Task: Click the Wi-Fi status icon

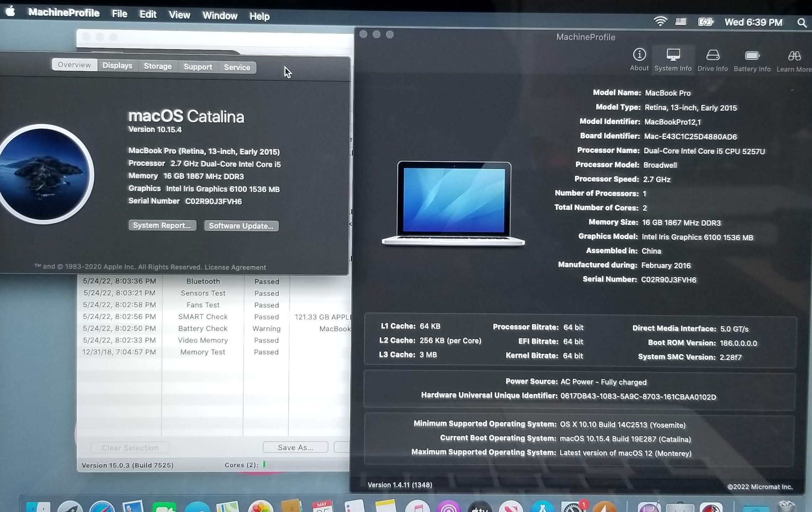Action: [x=660, y=22]
